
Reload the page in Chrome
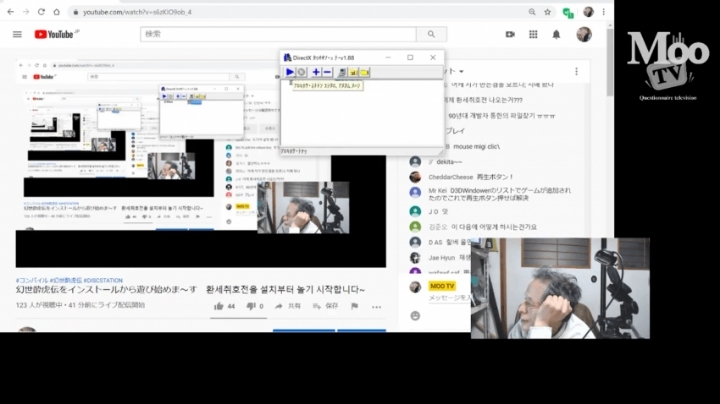pos(41,12)
